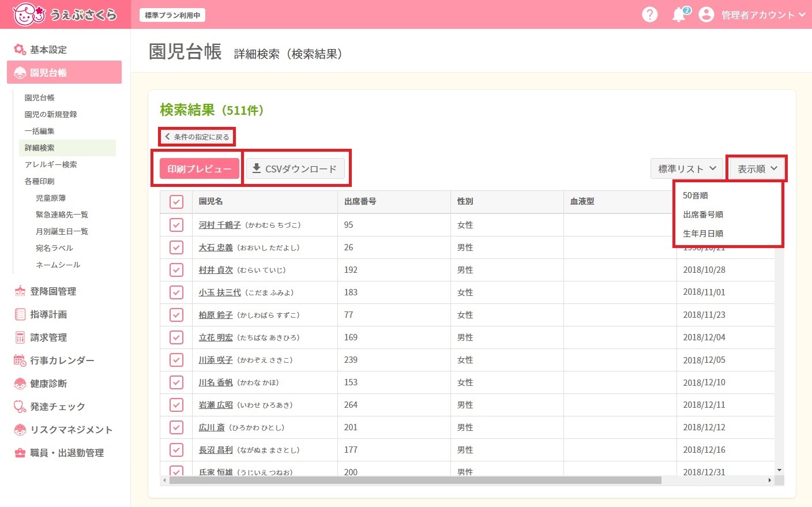Open notifications bell icon
This screenshot has height=507, width=812.
[680, 15]
